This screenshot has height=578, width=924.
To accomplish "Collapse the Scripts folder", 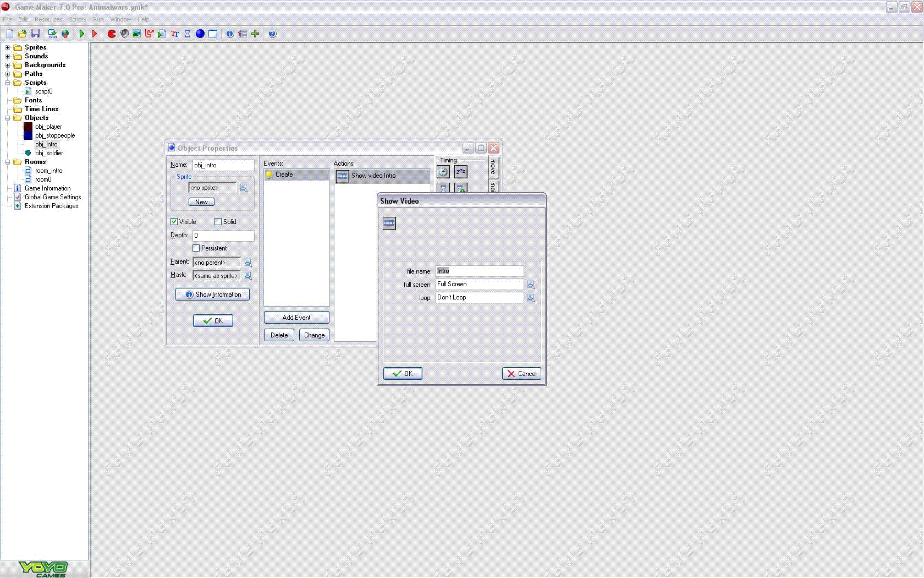I will (8, 83).
